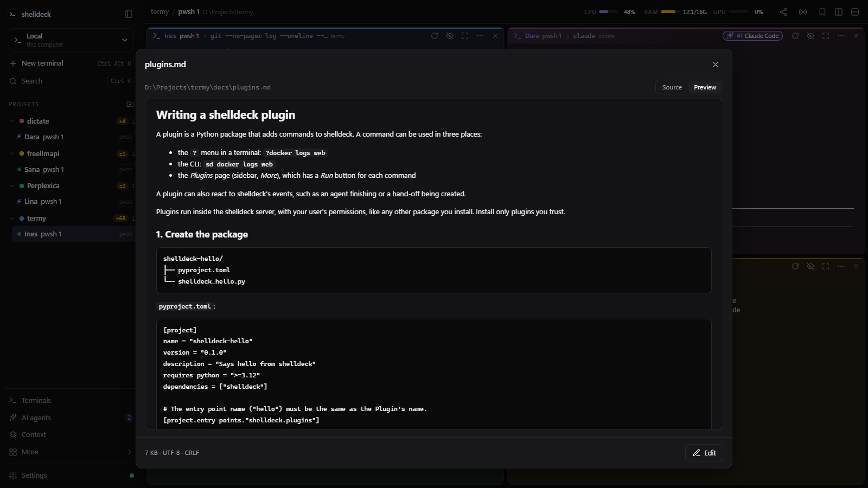Viewport: 868px width, 488px height.
Task: Start a New terminal
Action: (x=71, y=63)
